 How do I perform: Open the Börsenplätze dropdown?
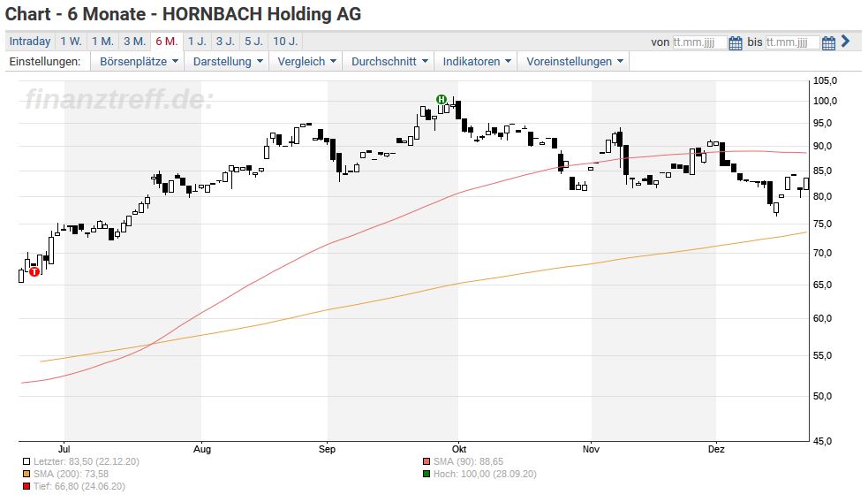[139, 62]
